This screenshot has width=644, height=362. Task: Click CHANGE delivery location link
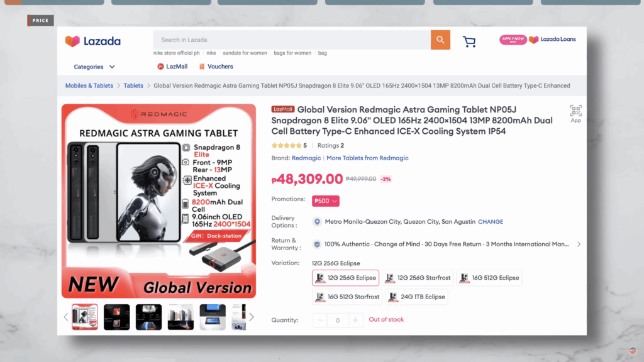point(490,222)
